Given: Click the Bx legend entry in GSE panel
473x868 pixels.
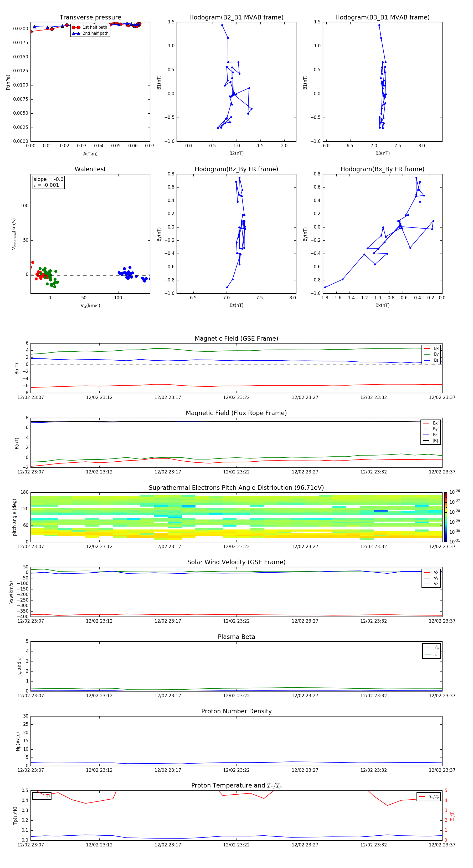Looking at the screenshot, I should click(431, 349).
